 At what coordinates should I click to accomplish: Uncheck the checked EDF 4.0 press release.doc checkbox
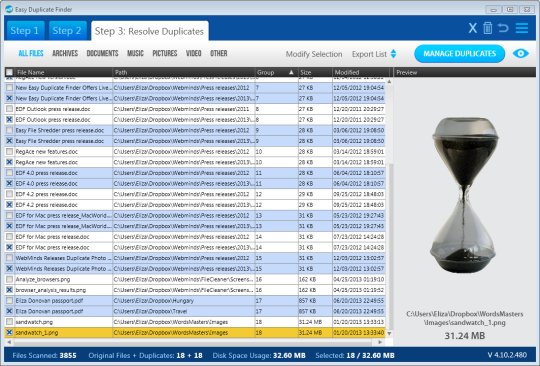click(9, 184)
